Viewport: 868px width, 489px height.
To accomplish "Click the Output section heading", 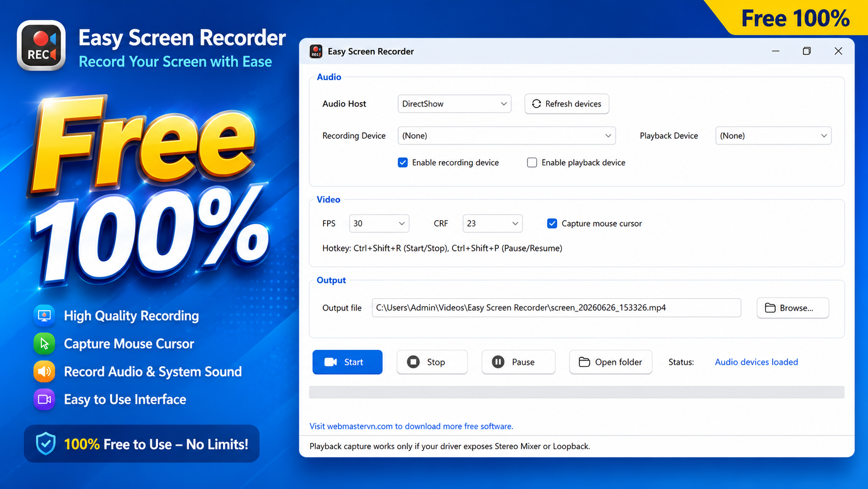I will click(x=331, y=280).
